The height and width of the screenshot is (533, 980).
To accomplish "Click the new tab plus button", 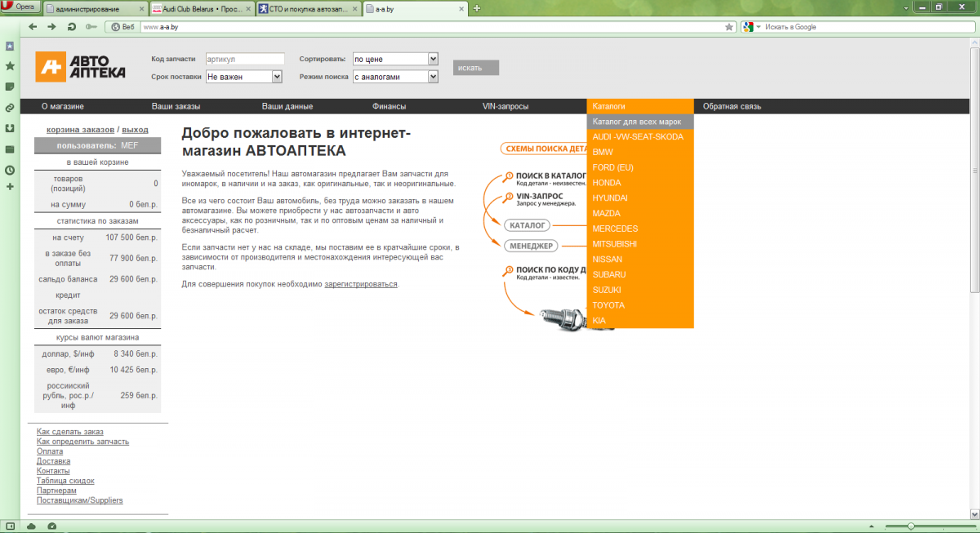I will (x=477, y=8).
